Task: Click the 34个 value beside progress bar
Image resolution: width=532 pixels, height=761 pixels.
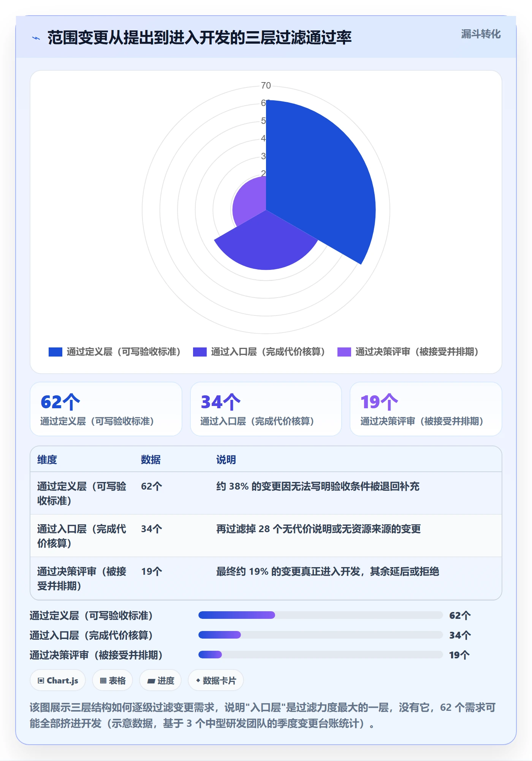Action: (460, 635)
